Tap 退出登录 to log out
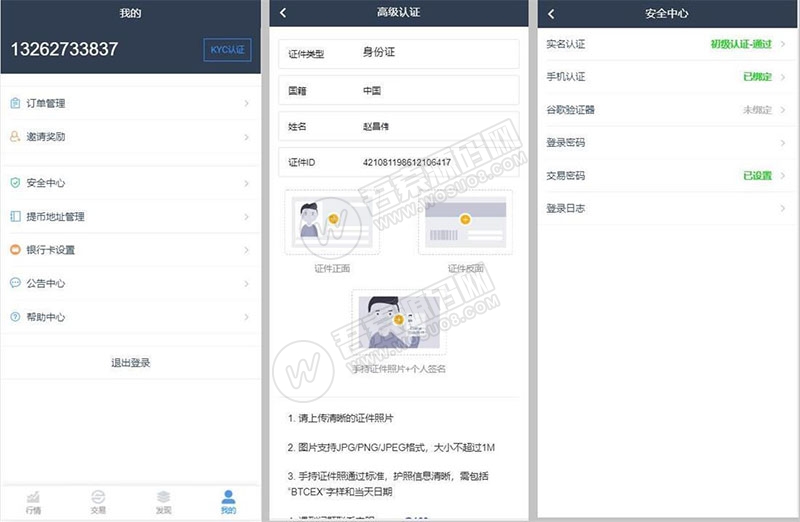800x522 pixels. (x=130, y=363)
